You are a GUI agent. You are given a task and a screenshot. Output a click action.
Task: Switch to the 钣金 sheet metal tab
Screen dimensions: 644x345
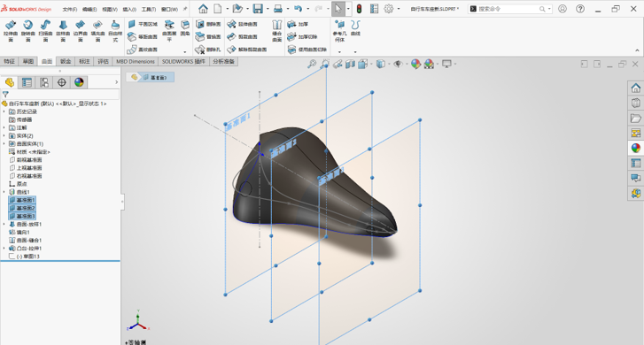pos(66,62)
